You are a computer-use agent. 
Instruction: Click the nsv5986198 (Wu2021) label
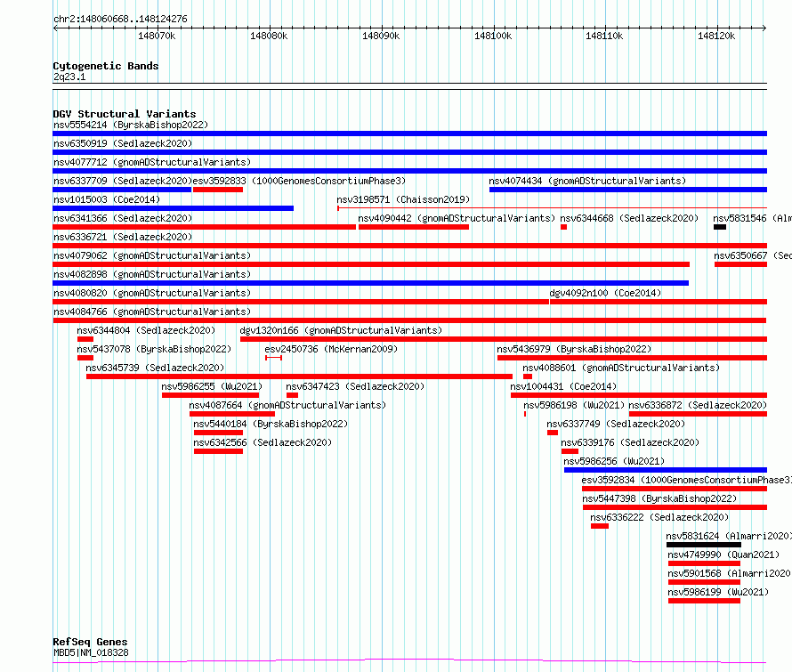tap(574, 405)
